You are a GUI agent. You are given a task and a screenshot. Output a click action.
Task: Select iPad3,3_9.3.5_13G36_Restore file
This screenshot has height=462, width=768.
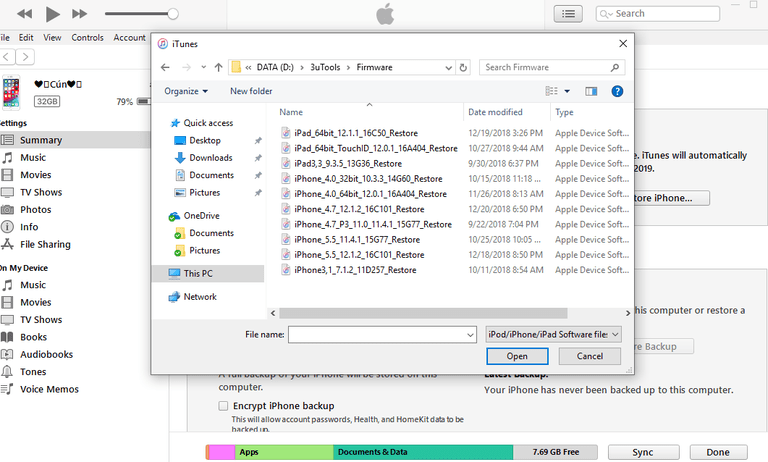pyautogui.click(x=348, y=164)
